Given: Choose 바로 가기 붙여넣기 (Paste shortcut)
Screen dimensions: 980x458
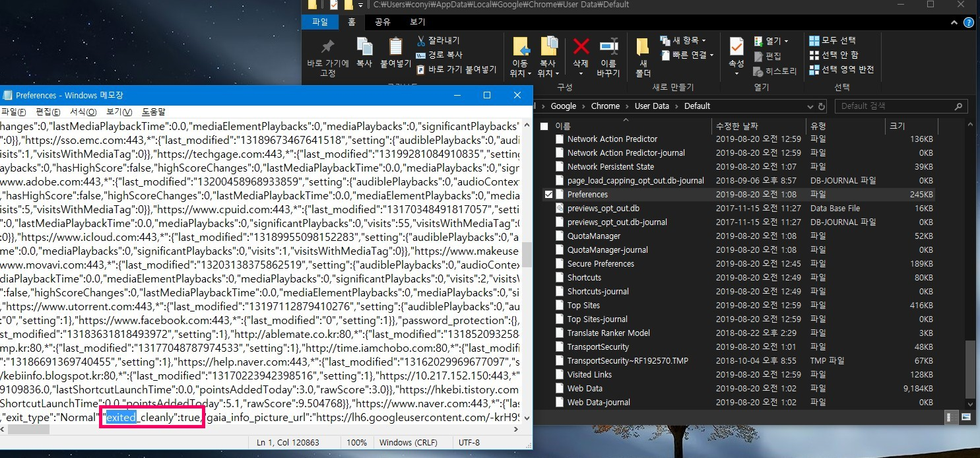Looking at the screenshot, I should pyautogui.click(x=456, y=69).
